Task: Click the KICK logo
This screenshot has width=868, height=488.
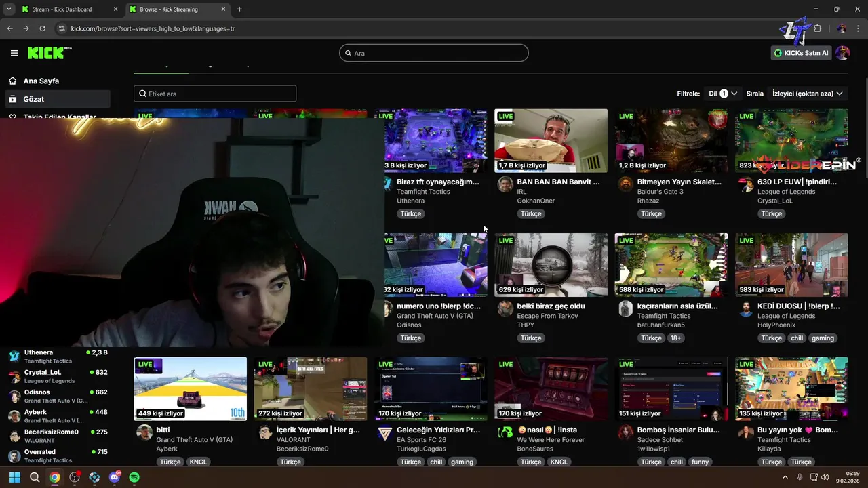Action: click(x=50, y=53)
